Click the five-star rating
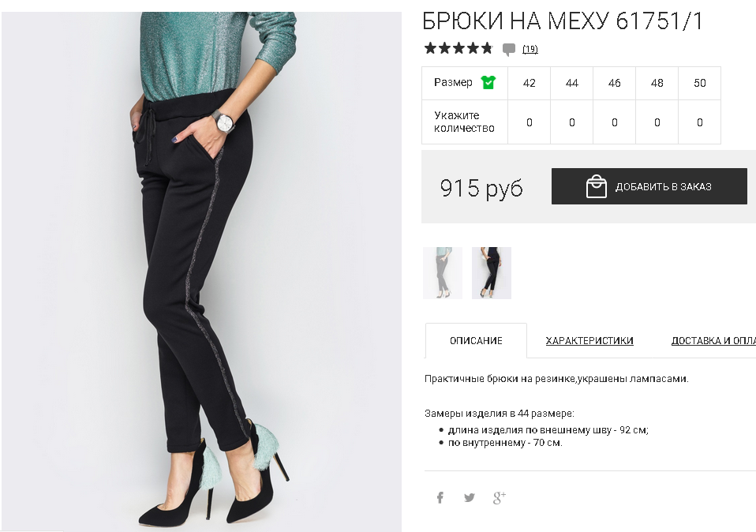Viewport: 756px width, 532px height. point(458,48)
